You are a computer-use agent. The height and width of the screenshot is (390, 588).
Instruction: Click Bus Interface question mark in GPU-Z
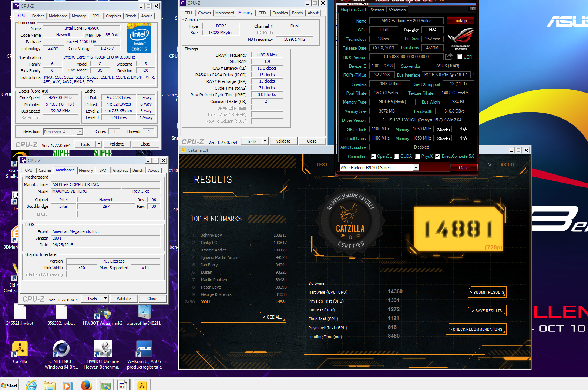(473, 75)
